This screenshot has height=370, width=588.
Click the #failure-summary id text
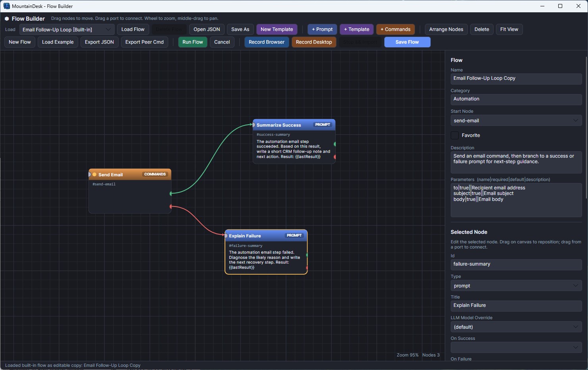246,246
